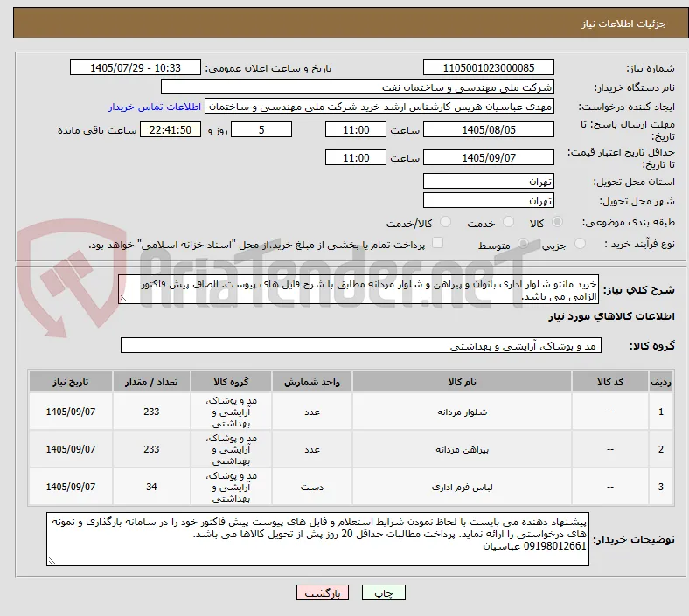
Task: Click گروه کالا column header
Action: pos(231,382)
